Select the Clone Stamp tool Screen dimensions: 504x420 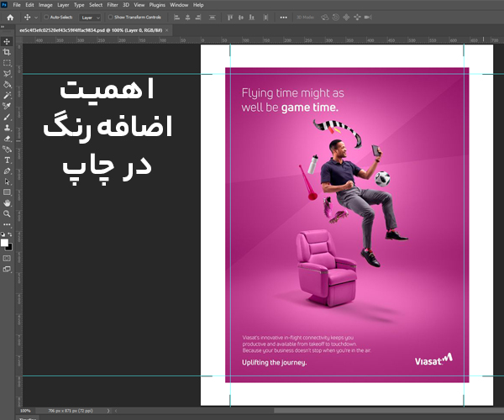pyautogui.click(x=7, y=128)
